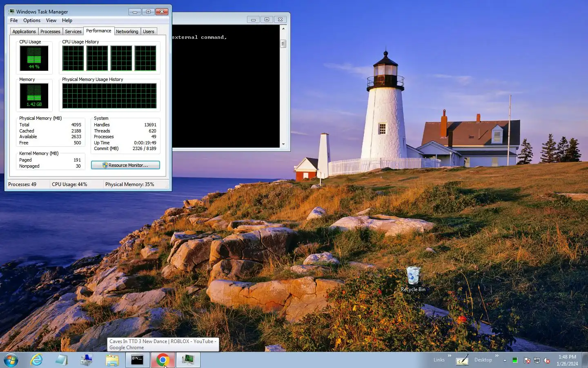This screenshot has height=368, width=588.
Task: Open Resource Monitor button
Action: (125, 165)
